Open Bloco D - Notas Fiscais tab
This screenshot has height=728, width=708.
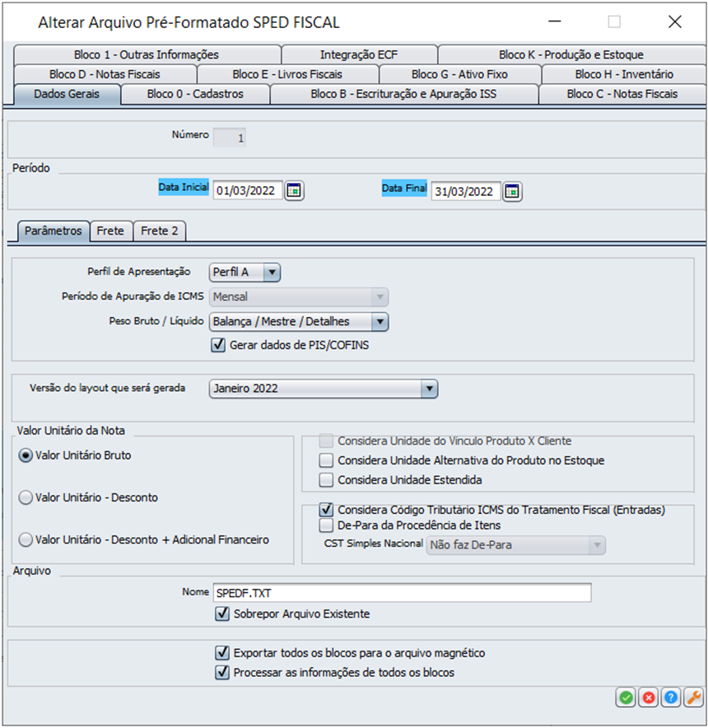pyautogui.click(x=105, y=74)
